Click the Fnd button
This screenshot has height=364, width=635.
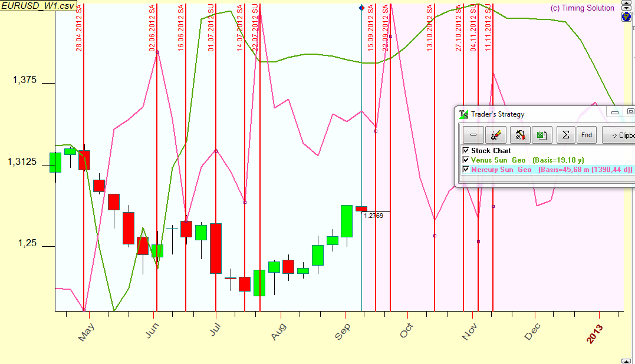pyautogui.click(x=587, y=135)
